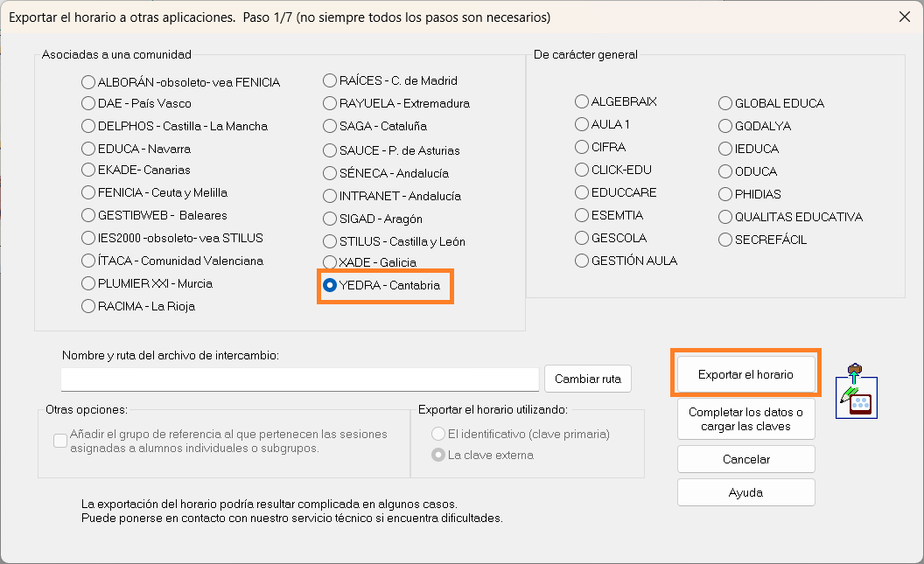Choose the ALGEBRAIX general application
Viewport: 924px width, 564px height.
[582, 101]
